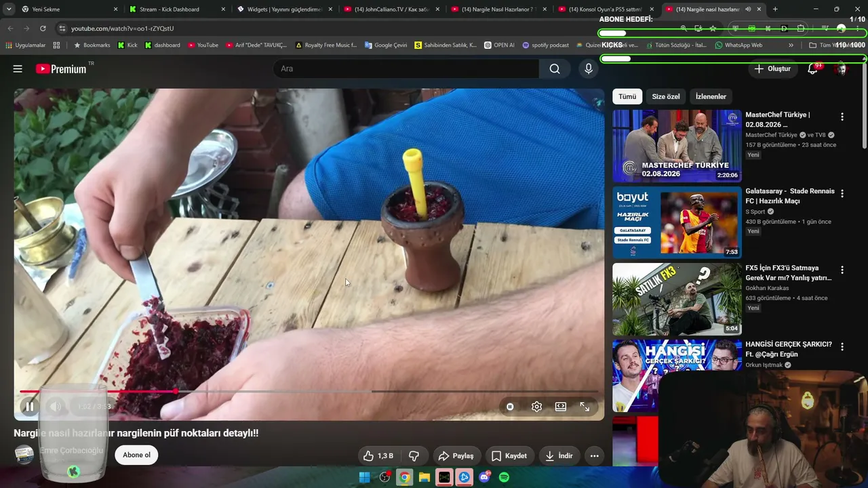Switch the player to theater mode

coord(561,407)
